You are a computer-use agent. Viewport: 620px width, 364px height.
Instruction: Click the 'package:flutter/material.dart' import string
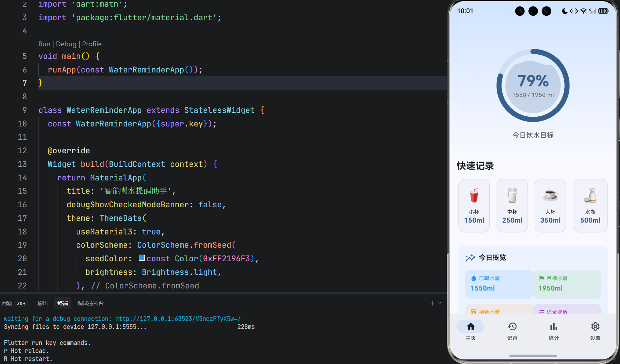pyautogui.click(x=144, y=17)
